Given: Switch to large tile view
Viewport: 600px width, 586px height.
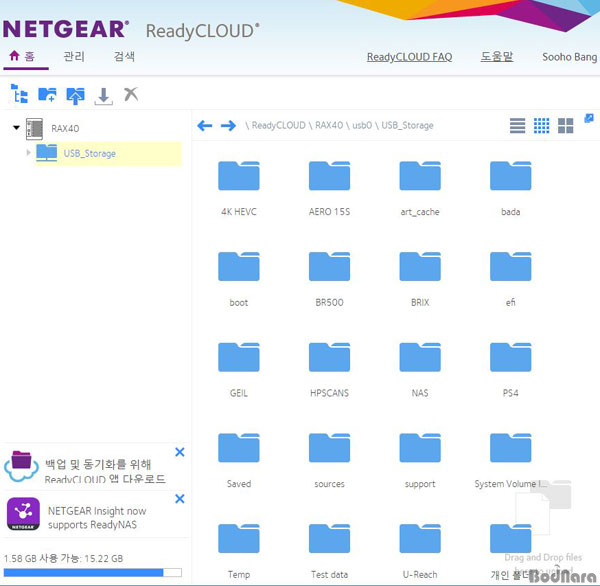Looking at the screenshot, I should 566,126.
